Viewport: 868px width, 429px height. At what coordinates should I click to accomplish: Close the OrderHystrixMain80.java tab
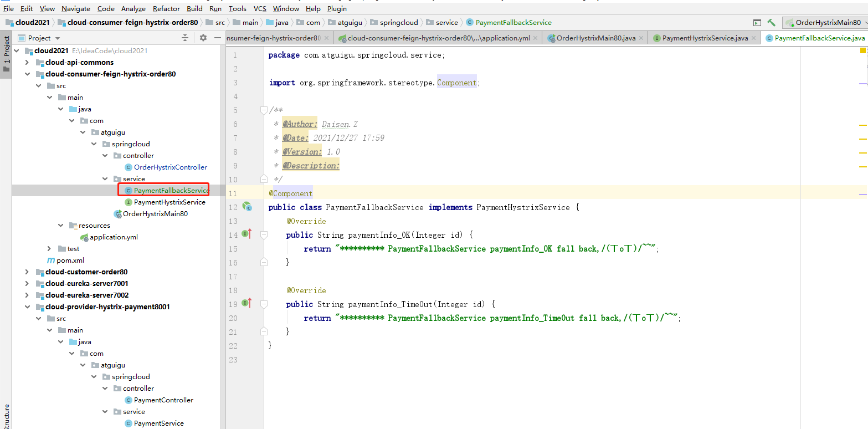(641, 38)
